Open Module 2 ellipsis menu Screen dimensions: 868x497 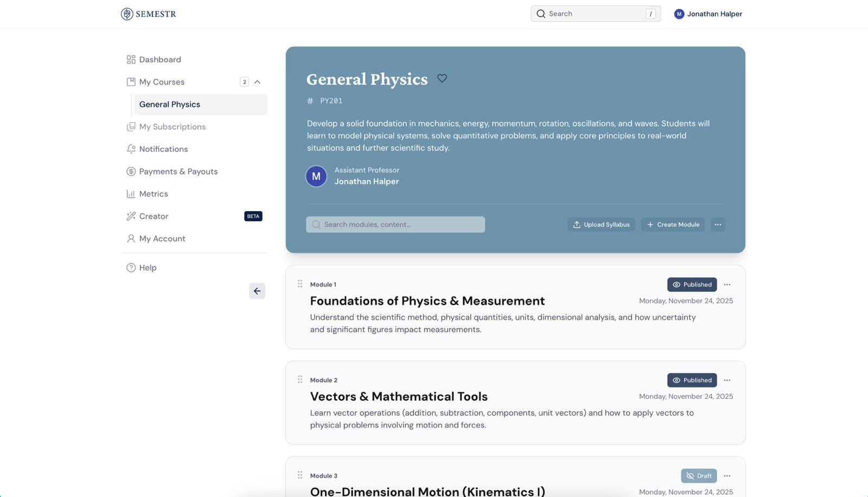point(727,380)
